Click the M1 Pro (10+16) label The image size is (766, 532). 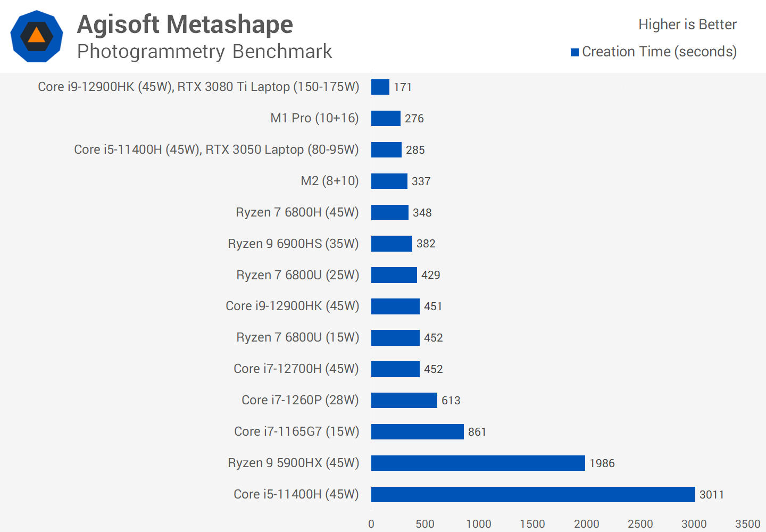click(314, 118)
